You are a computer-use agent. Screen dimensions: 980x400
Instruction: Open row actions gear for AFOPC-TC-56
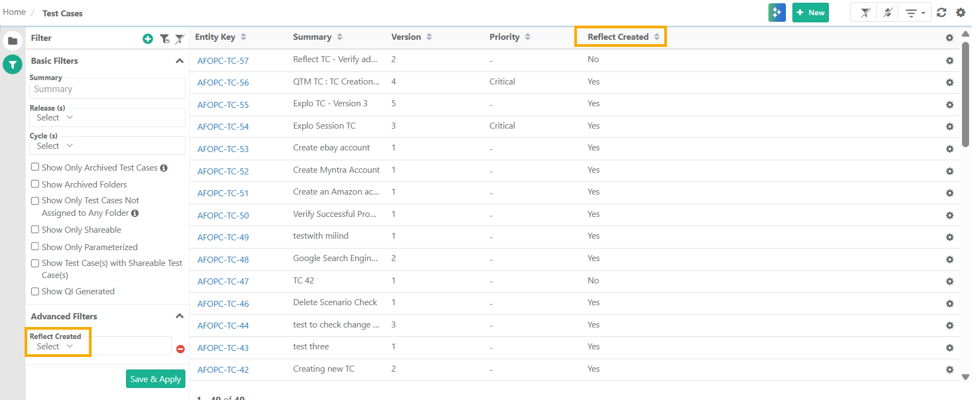coord(949,82)
